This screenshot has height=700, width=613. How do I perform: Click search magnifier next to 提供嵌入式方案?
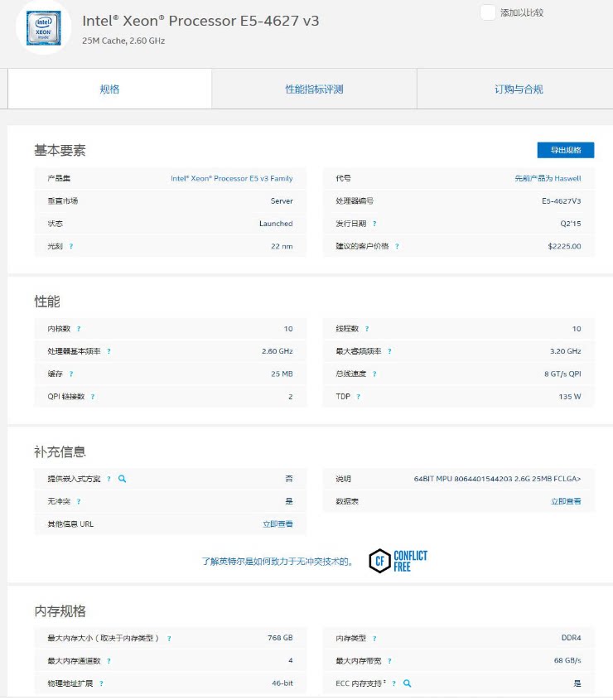click(122, 479)
